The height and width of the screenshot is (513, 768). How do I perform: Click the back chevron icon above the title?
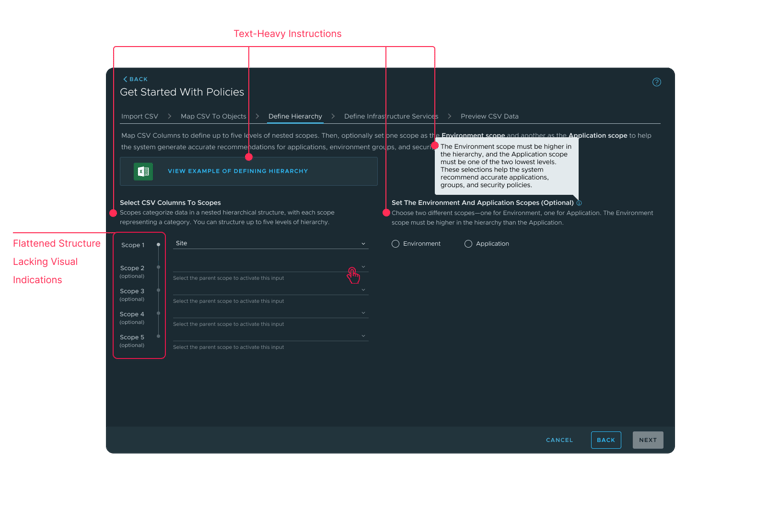click(x=125, y=79)
